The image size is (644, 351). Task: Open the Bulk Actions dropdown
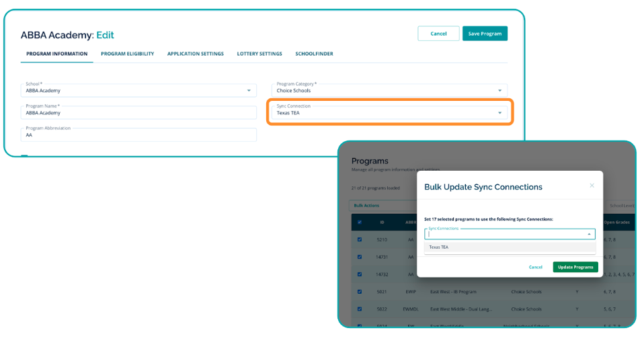tap(367, 205)
